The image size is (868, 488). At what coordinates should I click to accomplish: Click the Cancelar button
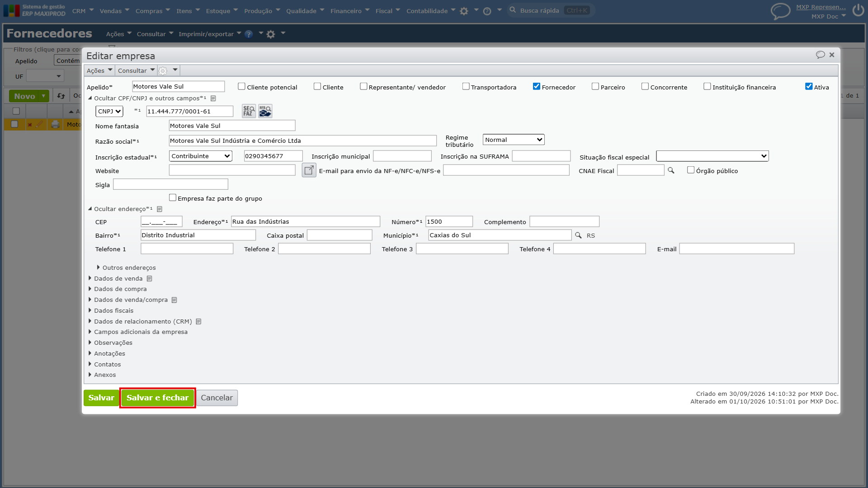(x=217, y=398)
